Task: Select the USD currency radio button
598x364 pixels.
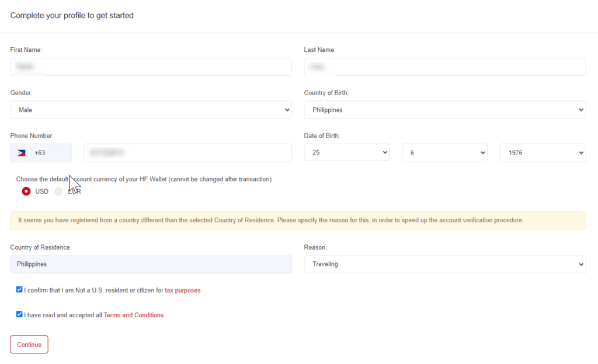Action: 26,191
